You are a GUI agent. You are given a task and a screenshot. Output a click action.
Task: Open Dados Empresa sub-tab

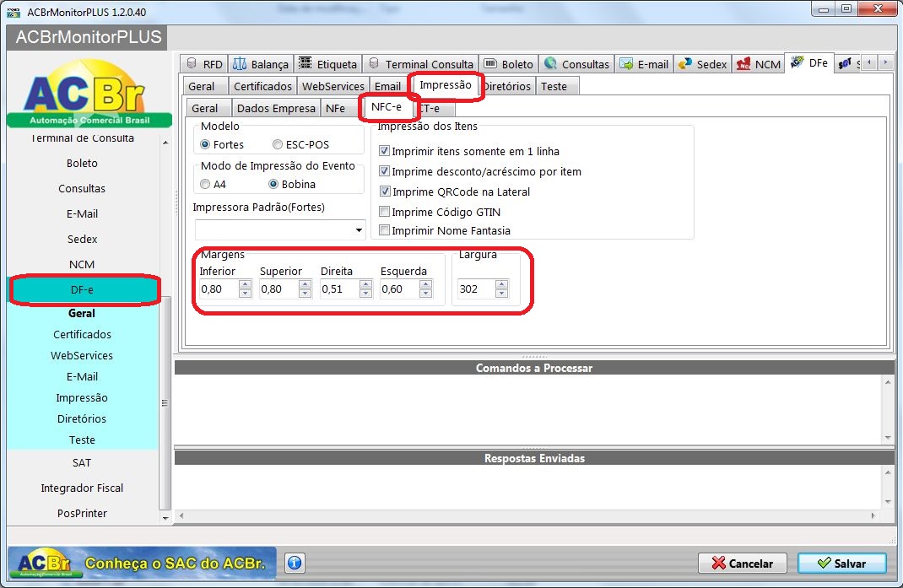pyautogui.click(x=276, y=108)
